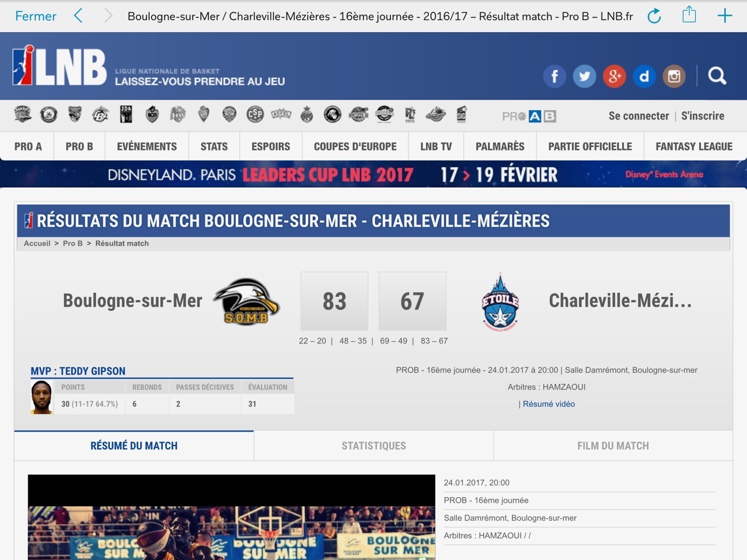Open the Google+ social icon
This screenshot has width=747, height=560.
click(x=614, y=76)
